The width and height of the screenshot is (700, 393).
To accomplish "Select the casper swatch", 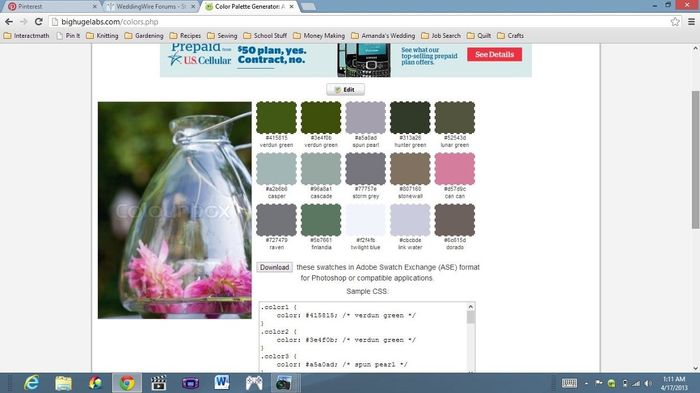I will click(276, 169).
